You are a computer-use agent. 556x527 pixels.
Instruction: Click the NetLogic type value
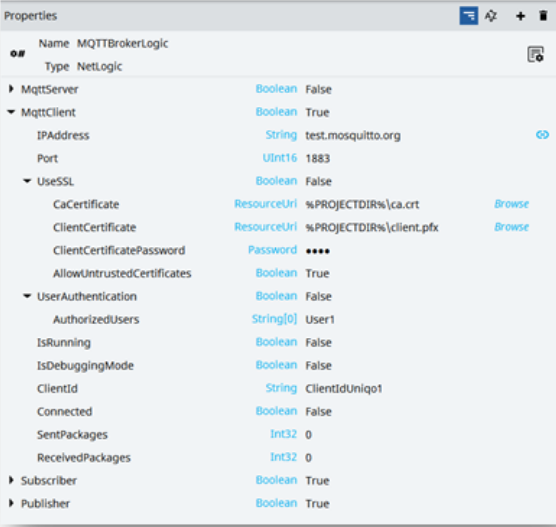pos(100,67)
